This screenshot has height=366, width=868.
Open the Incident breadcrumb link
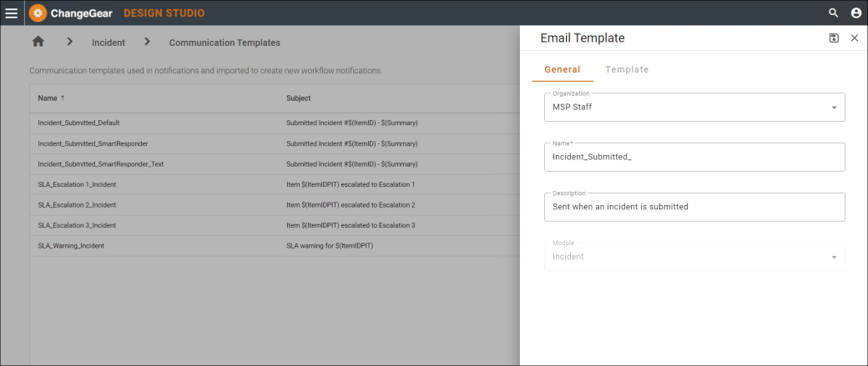point(108,43)
